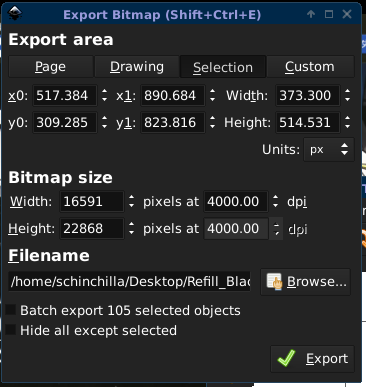Click the maximize square icon in title bar
This screenshot has width=366, height=387.
coord(329,14)
